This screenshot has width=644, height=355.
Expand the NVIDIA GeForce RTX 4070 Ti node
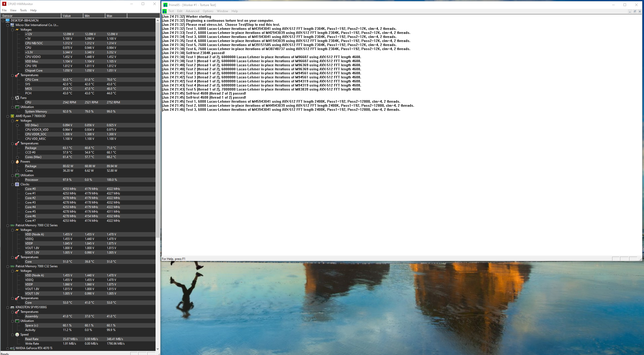point(8,348)
